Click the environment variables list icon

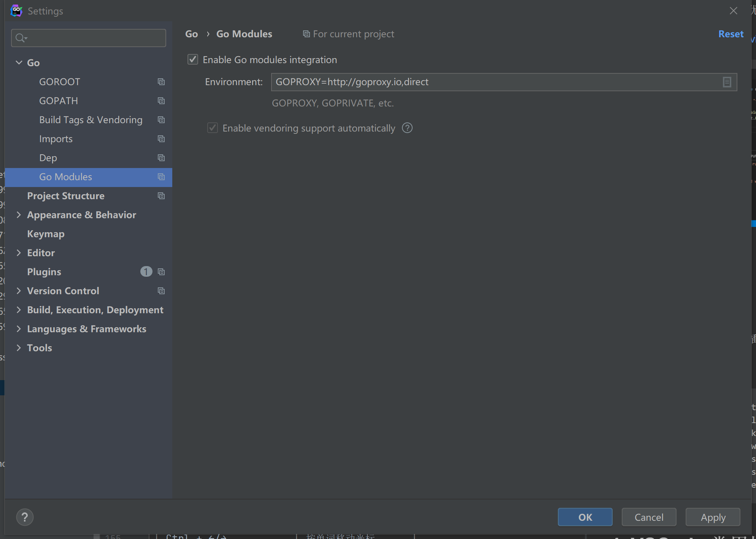[x=726, y=82]
